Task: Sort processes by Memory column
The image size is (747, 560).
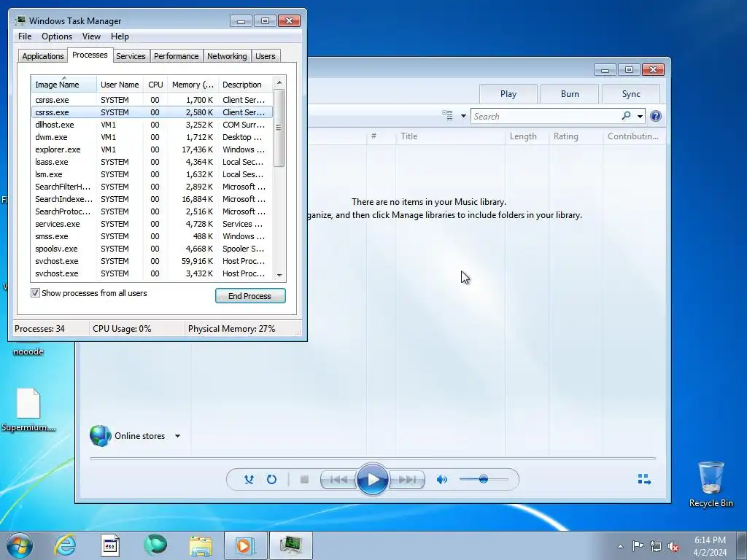Action: (193, 85)
